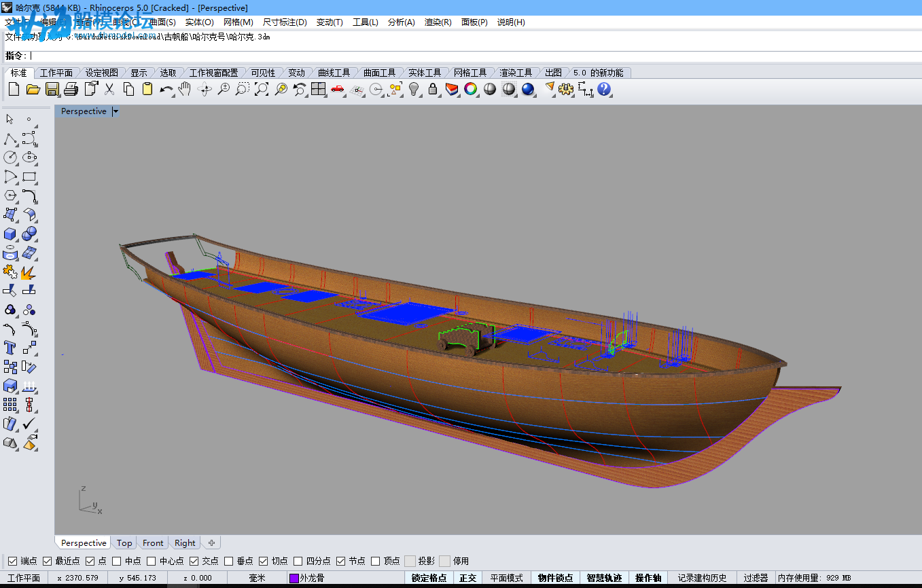Open the four-viewport layout icon

coord(319,89)
